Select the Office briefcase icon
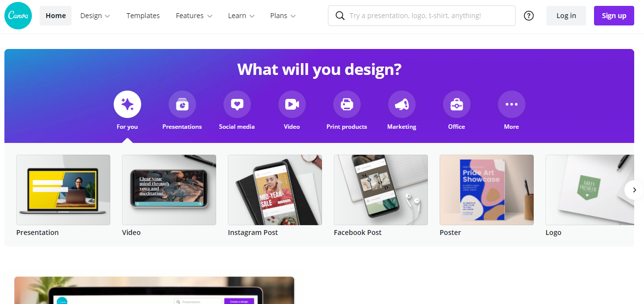The height and width of the screenshot is (304, 644). (457, 104)
